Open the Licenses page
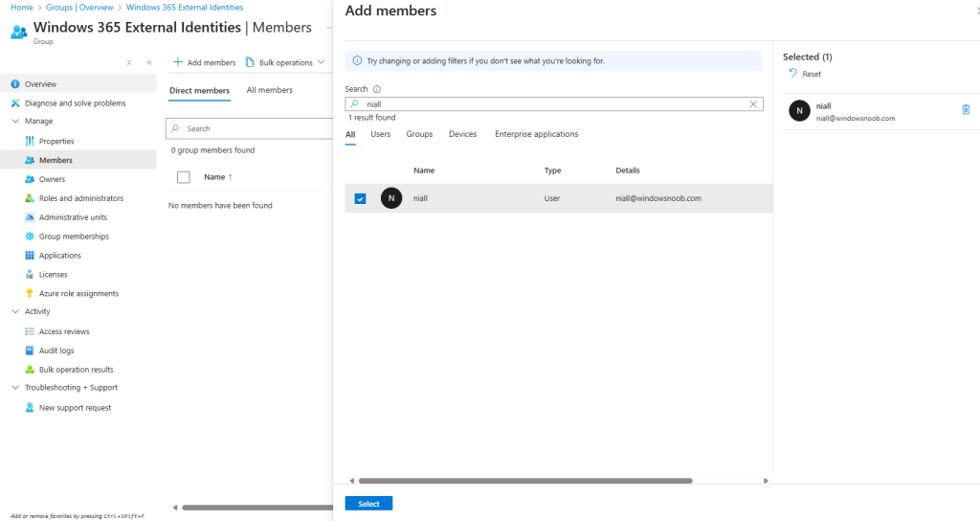 pos(53,274)
